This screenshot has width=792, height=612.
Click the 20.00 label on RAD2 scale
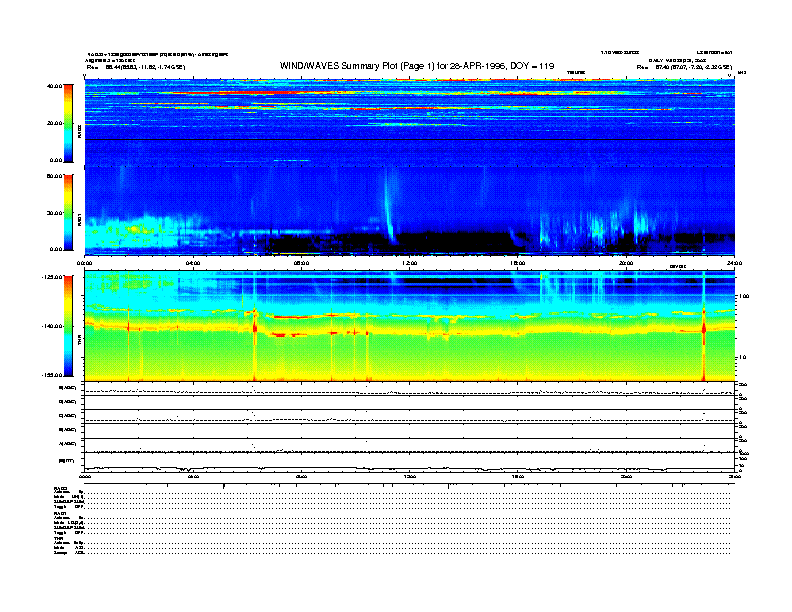[x=54, y=123]
